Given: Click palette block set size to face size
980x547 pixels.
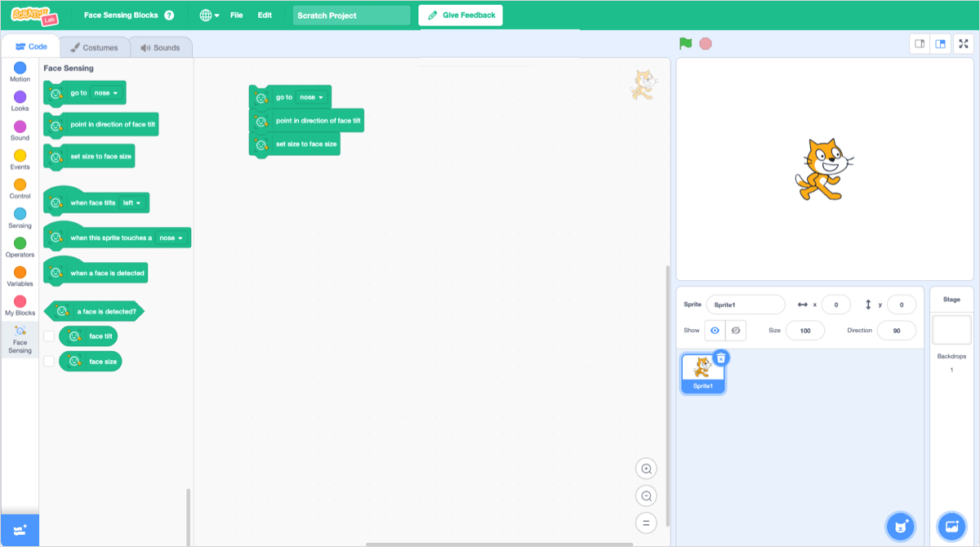Looking at the screenshot, I should click(89, 156).
